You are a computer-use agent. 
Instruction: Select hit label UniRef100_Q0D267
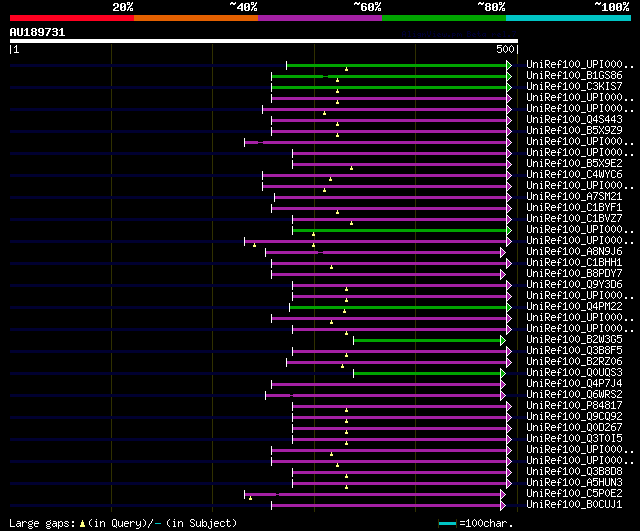tap(574, 428)
